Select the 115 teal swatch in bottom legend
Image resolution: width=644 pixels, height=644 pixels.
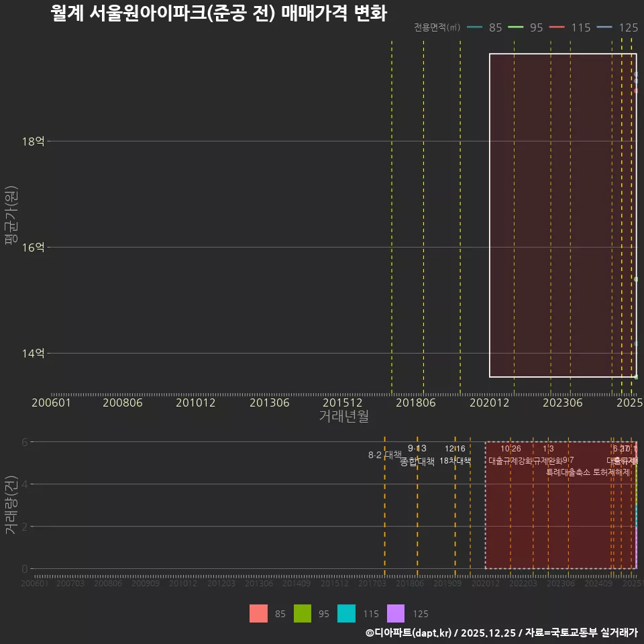346,613
